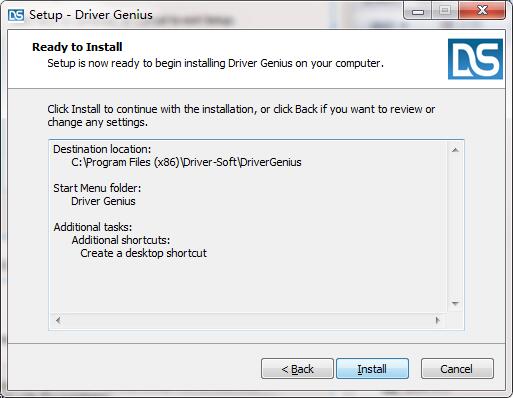Click the DS icon in the title bar

tap(16, 15)
